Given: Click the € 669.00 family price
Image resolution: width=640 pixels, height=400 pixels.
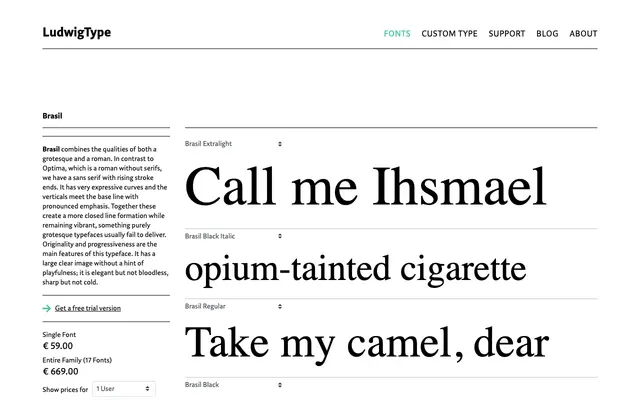Looking at the screenshot, I should (x=60, y=371).
